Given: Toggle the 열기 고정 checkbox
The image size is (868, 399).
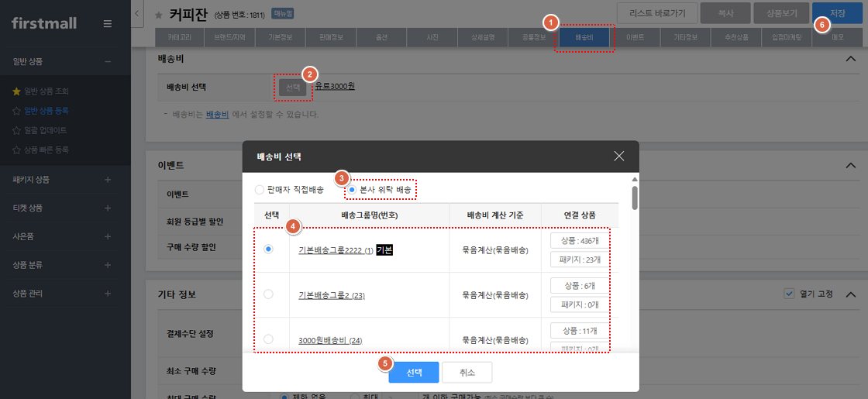Looking at the screenshot, I should pos(790,294).
